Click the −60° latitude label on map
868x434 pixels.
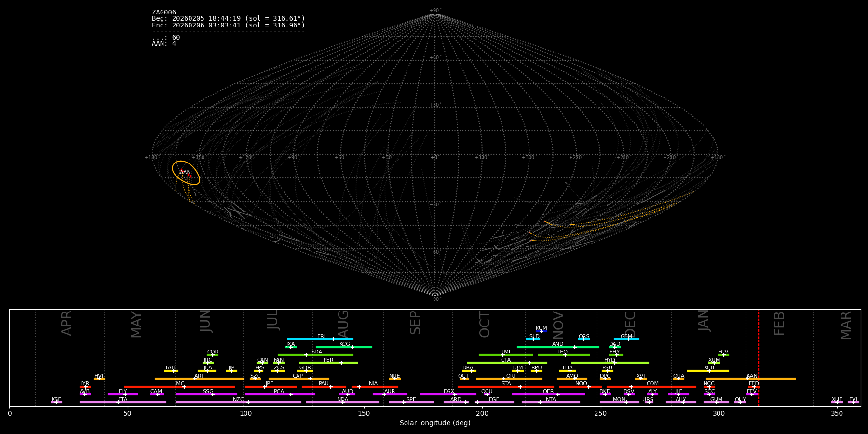[x=434, y=252]
